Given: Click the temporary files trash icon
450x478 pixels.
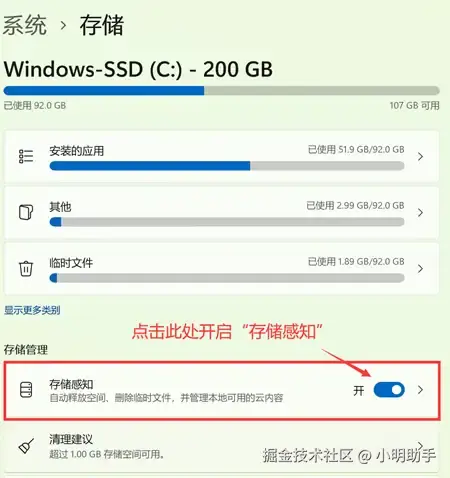Looking at the screenshot, I should coord(26,268).
